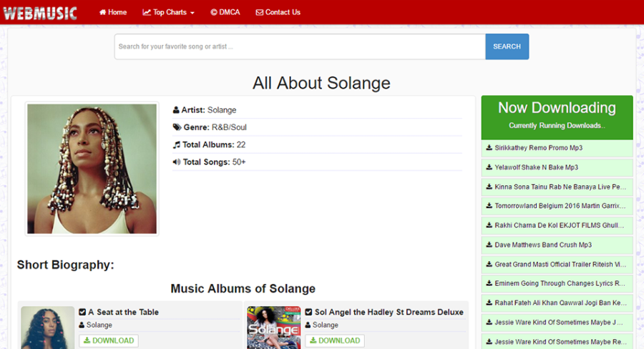
Task: Click the WEBMUSIC logo
Action: tap(40, 13)
